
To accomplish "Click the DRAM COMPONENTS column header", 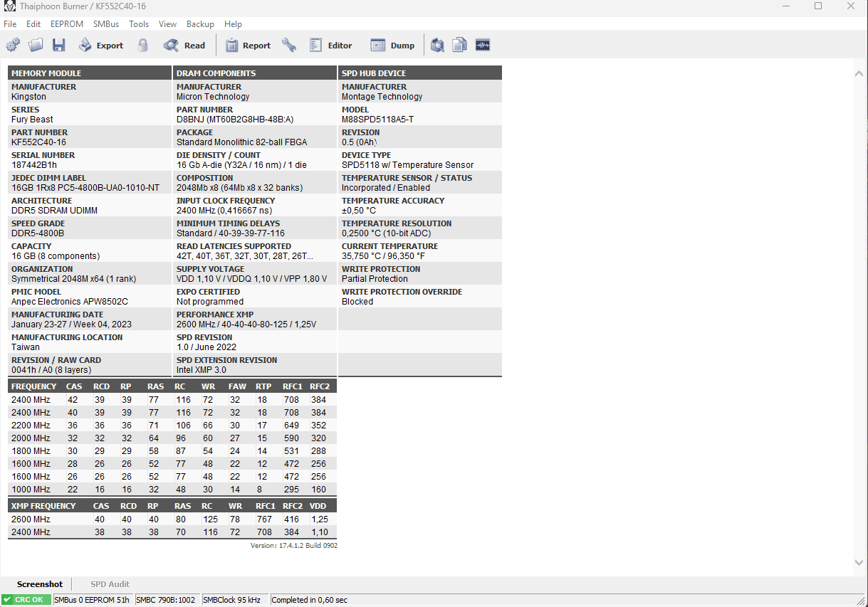I will 255,73.
